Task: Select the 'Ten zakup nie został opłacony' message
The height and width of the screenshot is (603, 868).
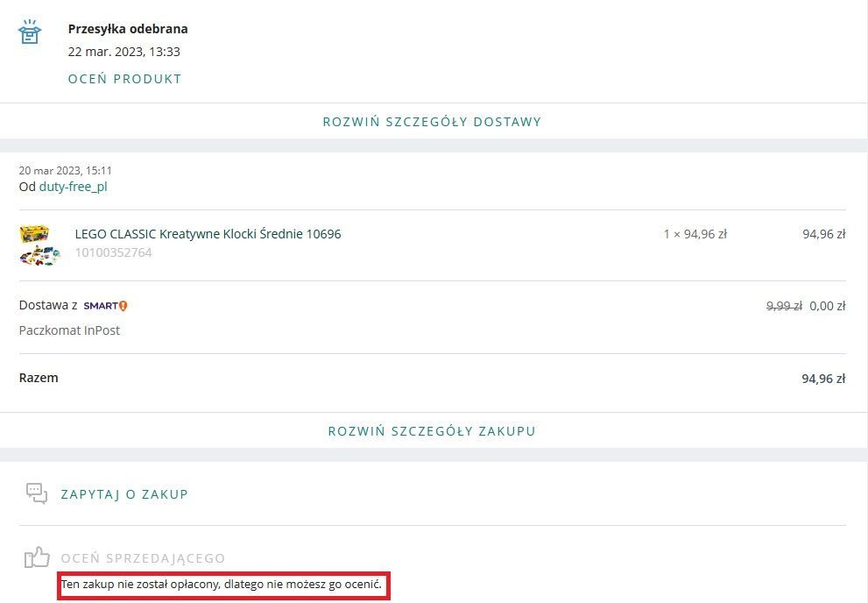Action: [222, 585]
